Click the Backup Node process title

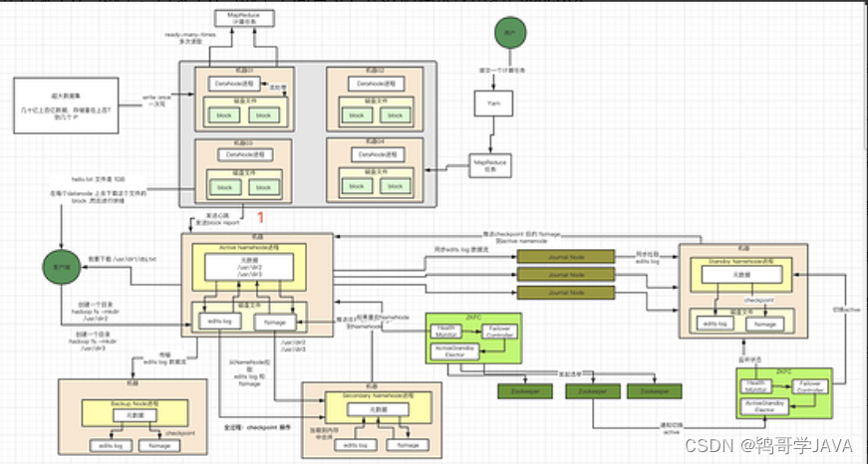(134, 403)
